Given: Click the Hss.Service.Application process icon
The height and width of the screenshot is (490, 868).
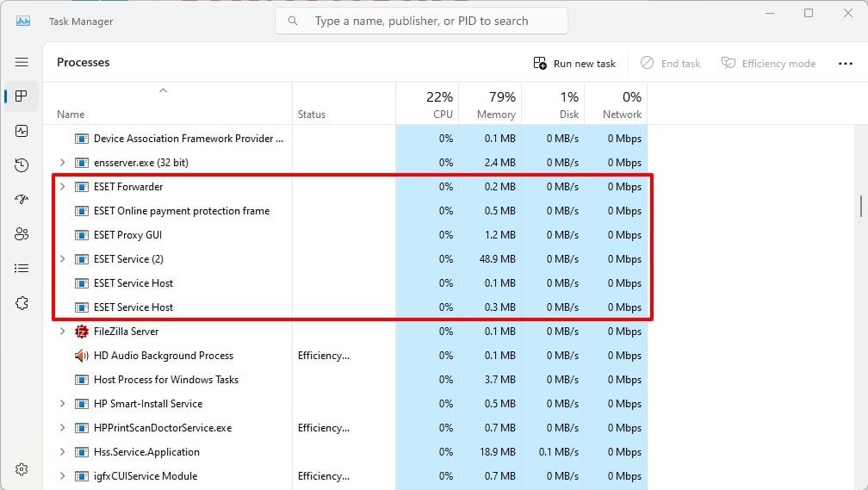Looking at the screenshot, I should coord(81,452).
